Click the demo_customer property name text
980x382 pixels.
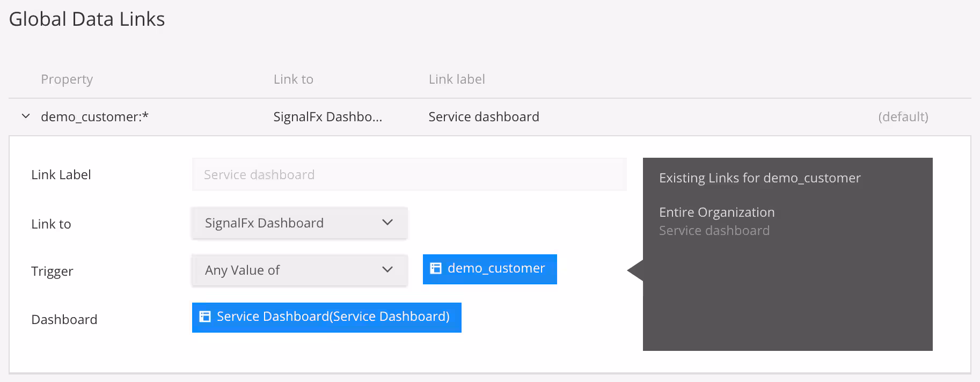coord(496,269)
